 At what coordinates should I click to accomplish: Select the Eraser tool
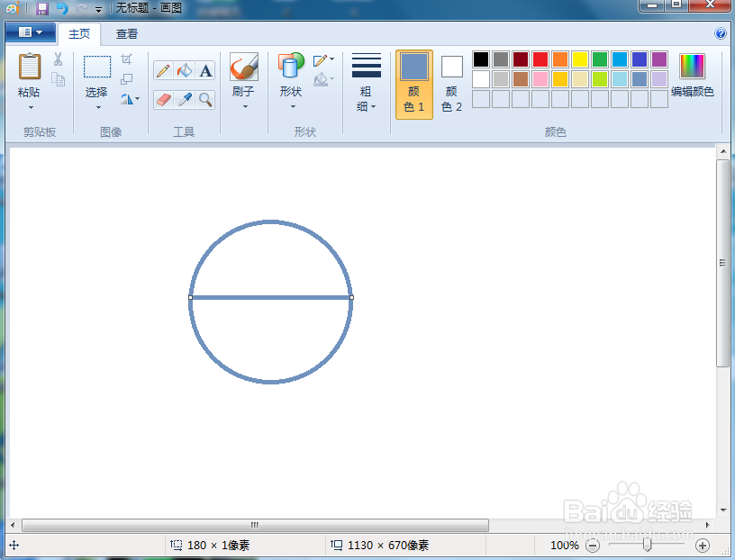[x=164, y=99]
